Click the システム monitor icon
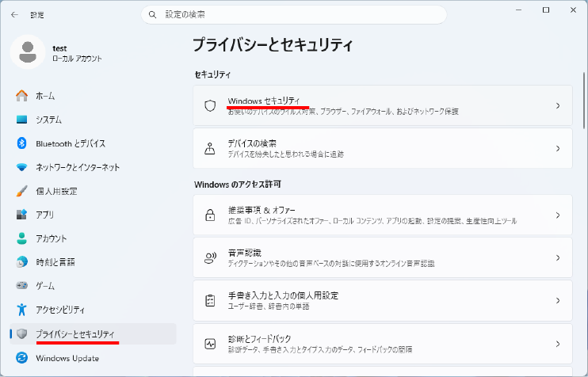This screenshot has height=377, width=588. [x=21, y=120]
